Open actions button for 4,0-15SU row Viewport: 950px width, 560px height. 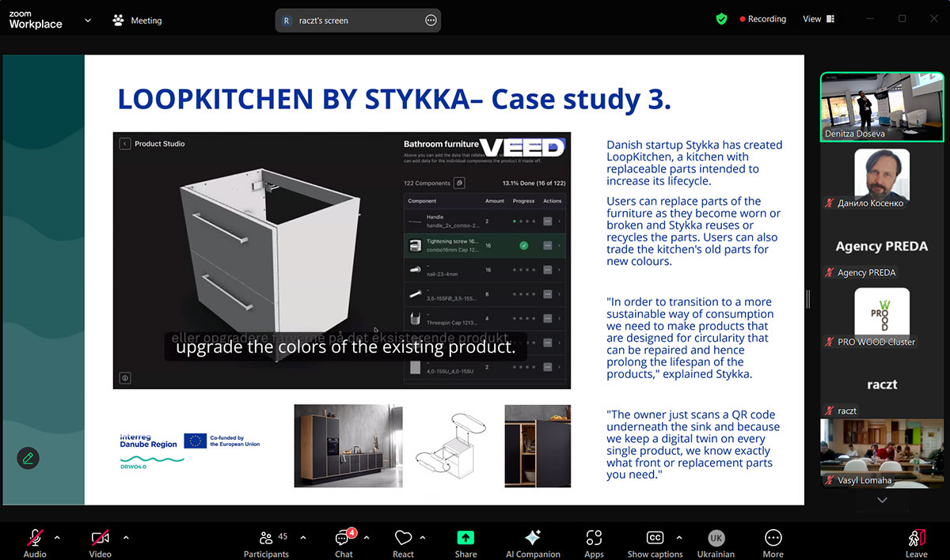pyautogui.click(x=548, y=367)
